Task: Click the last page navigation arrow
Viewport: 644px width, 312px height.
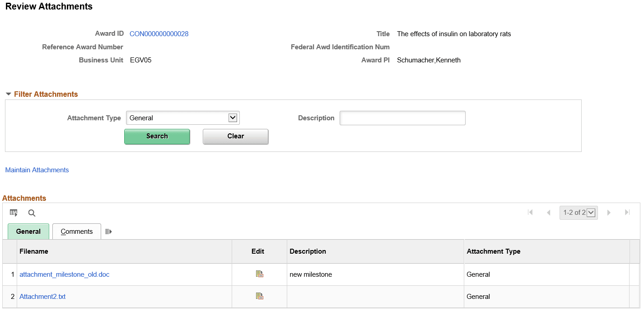Action: click(627, 212)
